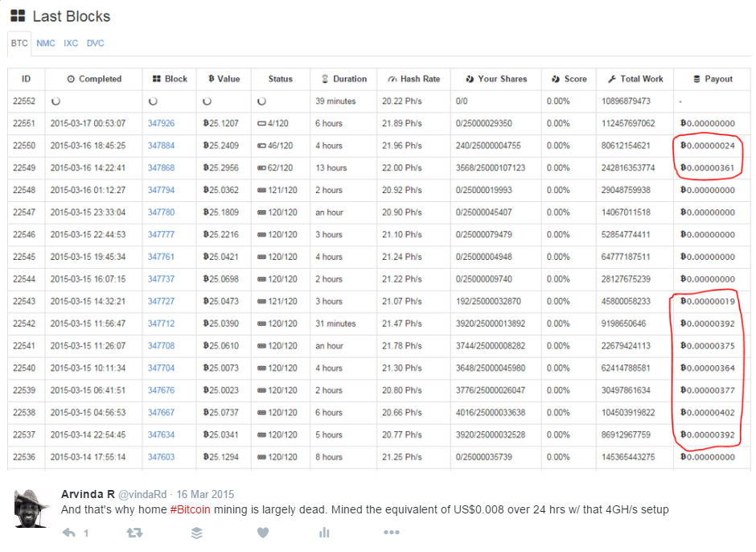Click the Buffer stack icon under the tweet
Viewport: 756px width, 552px height.
coord(197,533)
